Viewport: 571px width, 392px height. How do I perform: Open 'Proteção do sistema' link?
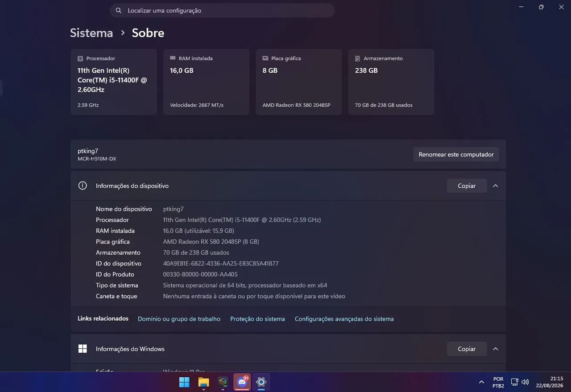pos(257,319)
